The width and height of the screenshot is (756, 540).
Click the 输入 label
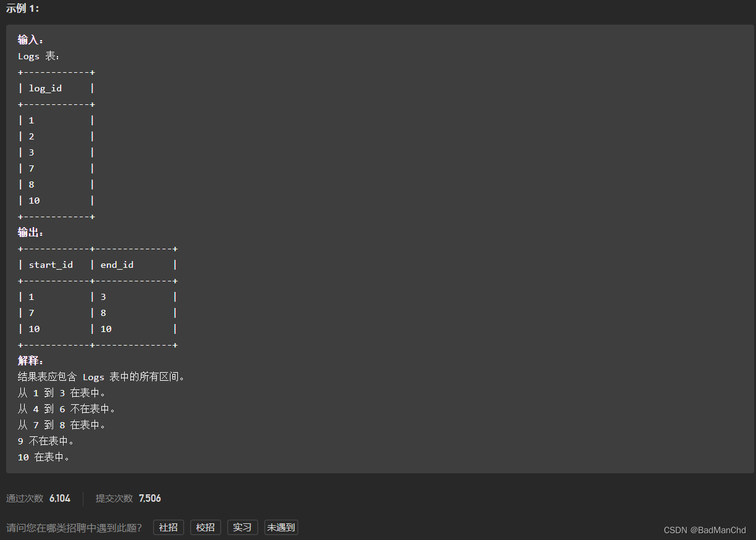tap(31, 40)
